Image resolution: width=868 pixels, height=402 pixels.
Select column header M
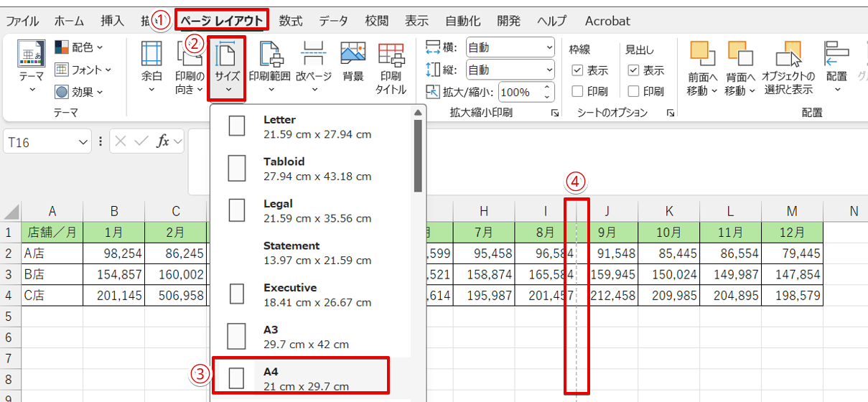point(792,211)
